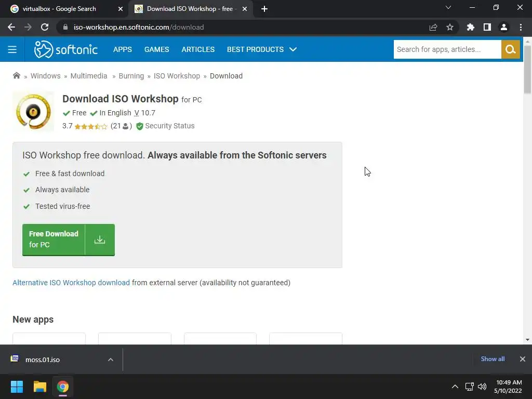
Task: Click the review count (21)
Action: 121,126
